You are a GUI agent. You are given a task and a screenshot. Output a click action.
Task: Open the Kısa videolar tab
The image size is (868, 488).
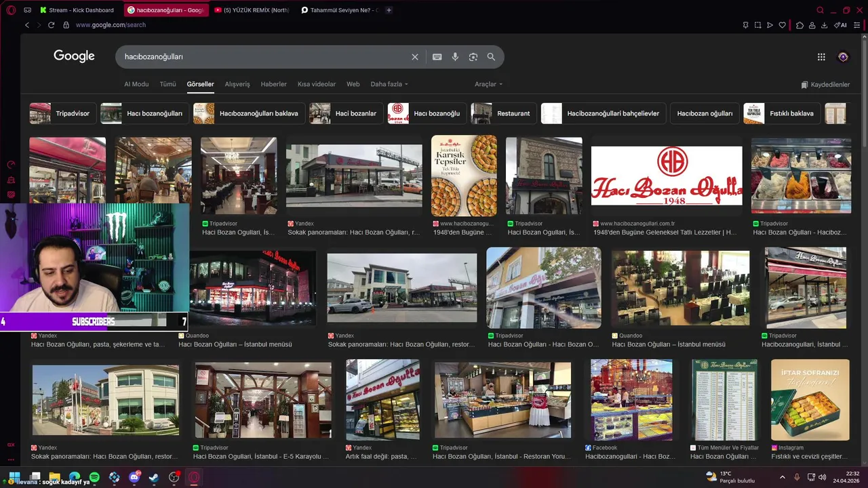tap(317, 84)
